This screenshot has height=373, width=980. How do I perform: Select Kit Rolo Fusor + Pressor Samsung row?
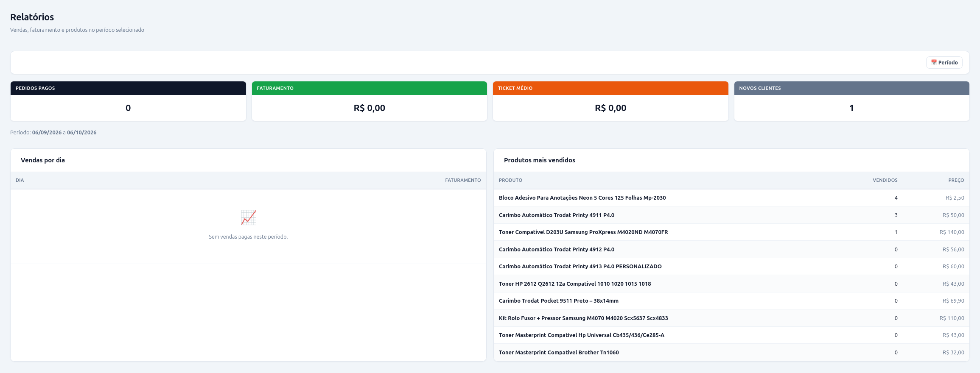[731, 318]
